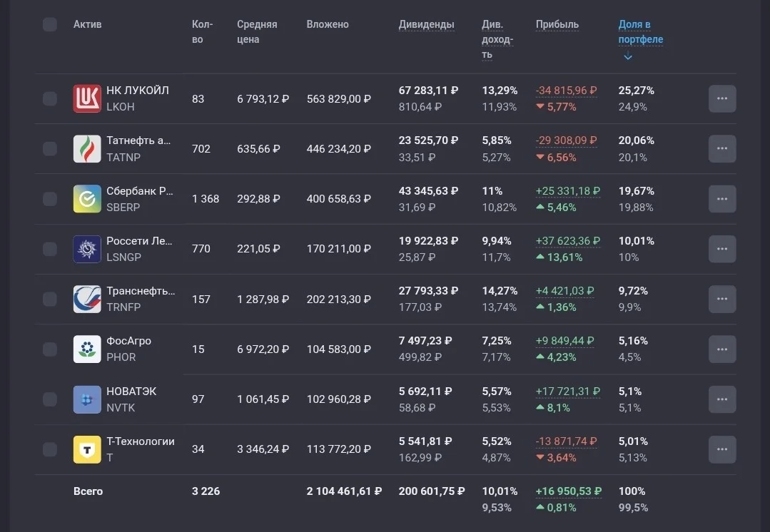This screenshot has height=532, width=770.
Task: Check the Сбербанк row checkbox
Action: (50, 199)
